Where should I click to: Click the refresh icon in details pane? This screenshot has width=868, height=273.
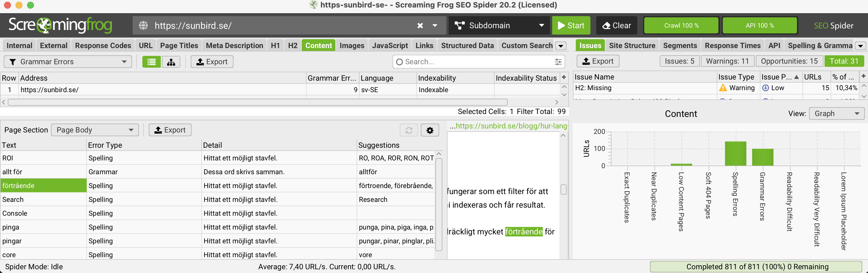pyautogui.click(x=409, y=130)
